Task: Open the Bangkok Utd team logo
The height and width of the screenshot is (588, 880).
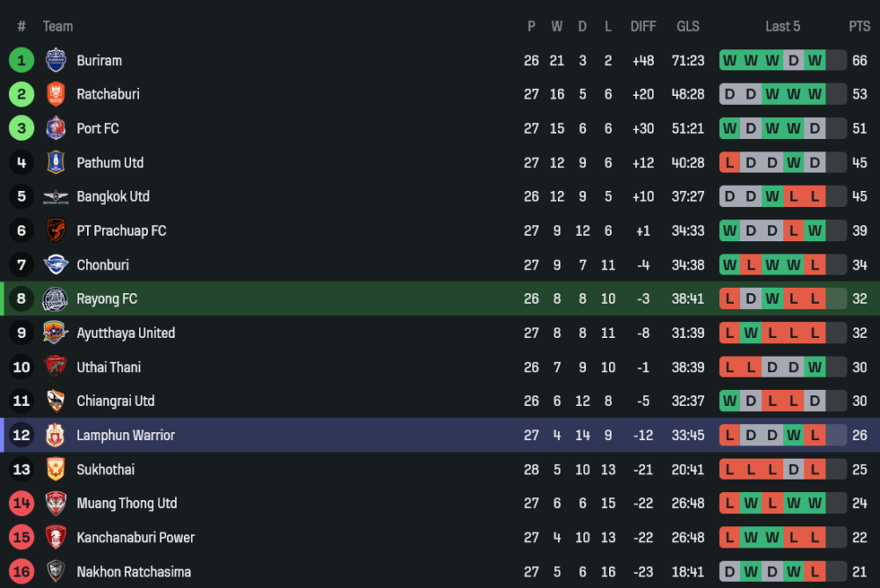Action: [55, 196]
